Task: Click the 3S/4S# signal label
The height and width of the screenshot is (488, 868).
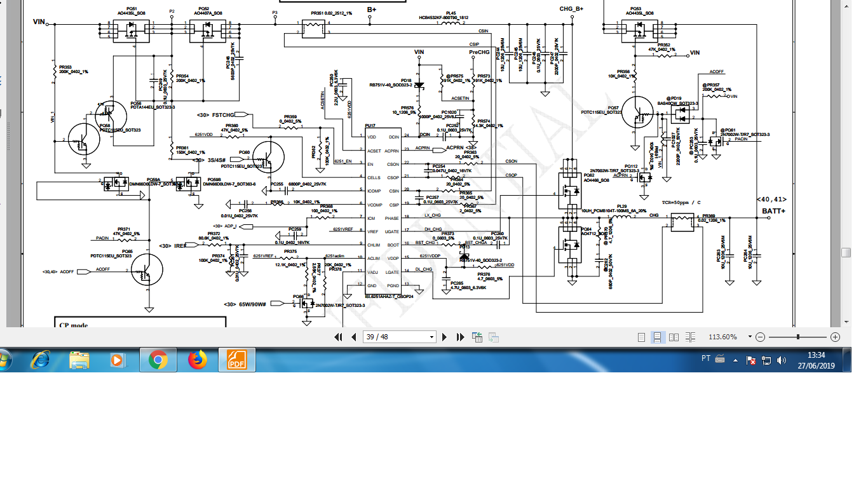Action: coord(217,160)
